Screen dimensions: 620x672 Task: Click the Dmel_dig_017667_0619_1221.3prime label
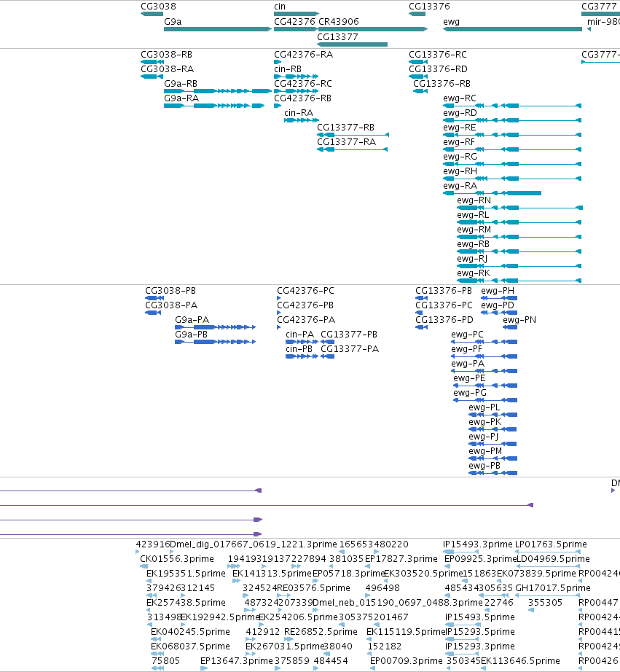254,544
